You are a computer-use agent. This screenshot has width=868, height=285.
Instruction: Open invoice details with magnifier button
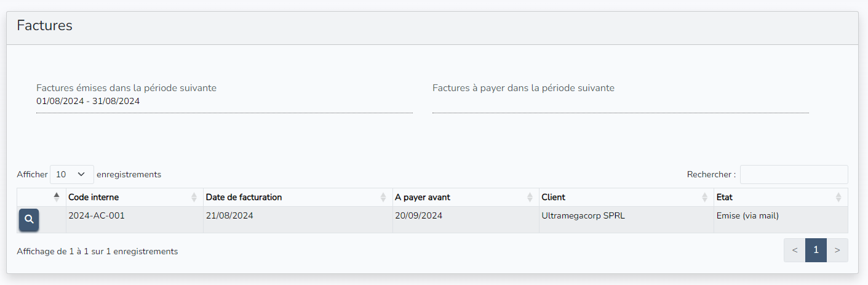[x=29, y=220]
